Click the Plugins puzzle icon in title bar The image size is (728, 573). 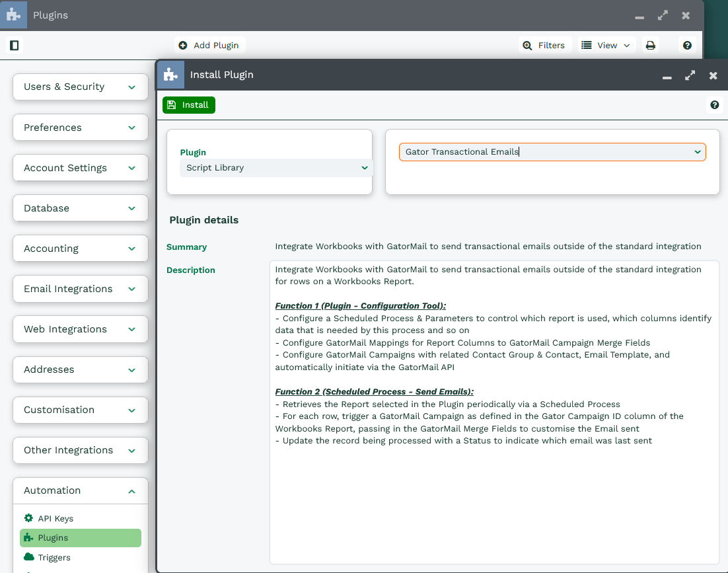(x=13, y=15)
